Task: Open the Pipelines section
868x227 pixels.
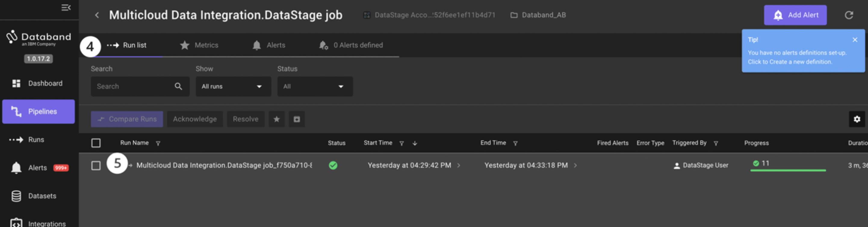Action: [39, 112]
